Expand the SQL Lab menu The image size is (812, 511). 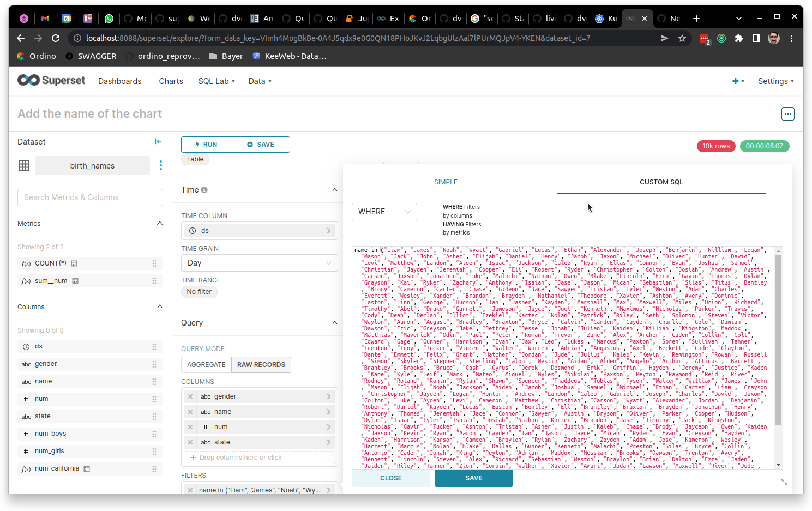click(216, 81)
